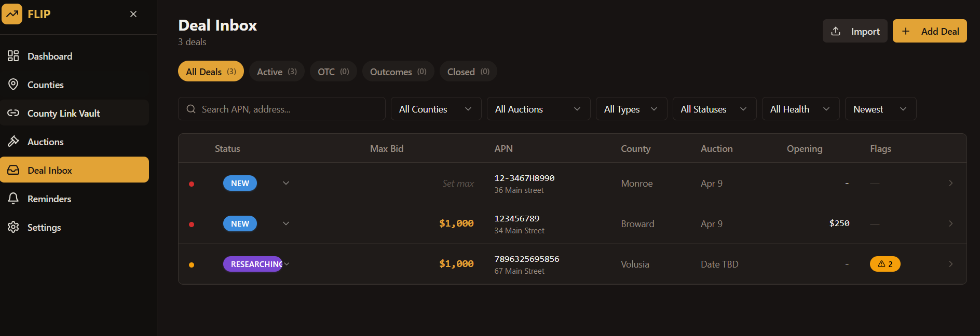980x336 pixels.
Task: Navigate to Auctions in the sidebar
Action: point(75,142)
